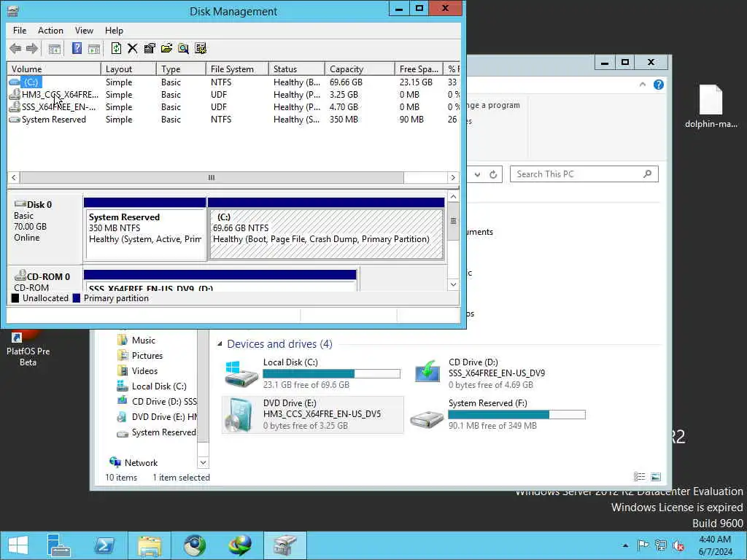Toggle the action pane toolbar icon
The width and height of the screenshot is (747, 560).
pyautogui.click(x=94, y=48)
